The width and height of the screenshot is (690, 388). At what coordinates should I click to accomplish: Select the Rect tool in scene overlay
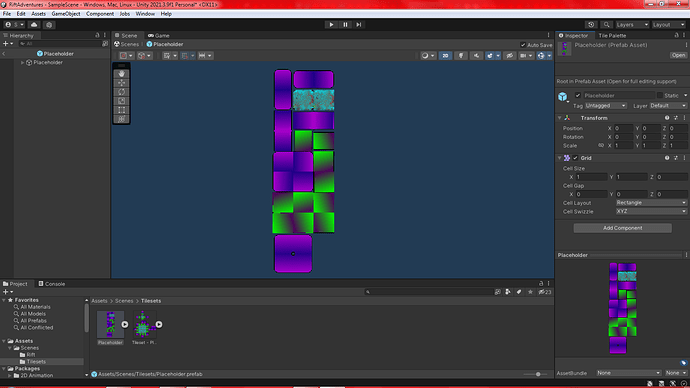click(121, 110)
